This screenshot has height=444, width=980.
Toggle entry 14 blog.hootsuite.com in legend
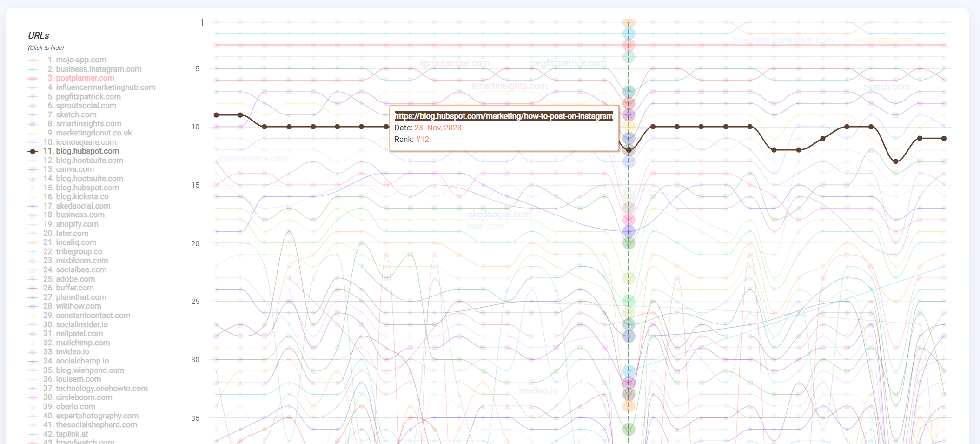(75, 178)
